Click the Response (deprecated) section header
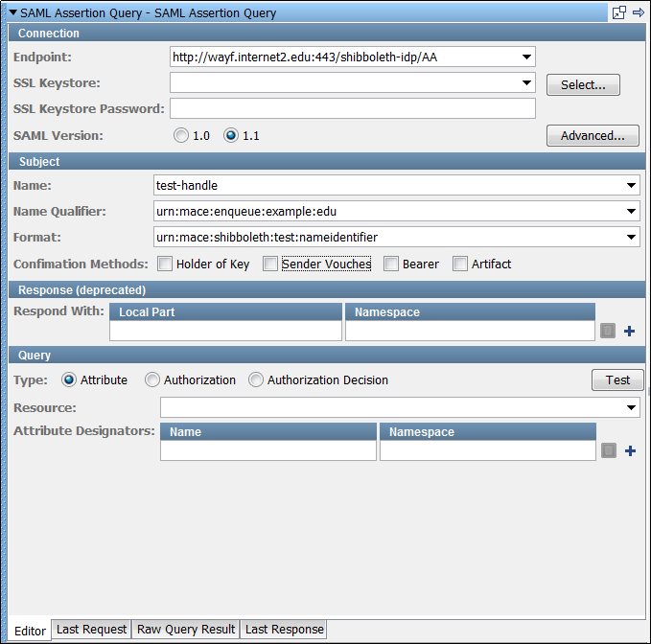The width and height of the screenshot is (651, 644). (x=327, y=289)
